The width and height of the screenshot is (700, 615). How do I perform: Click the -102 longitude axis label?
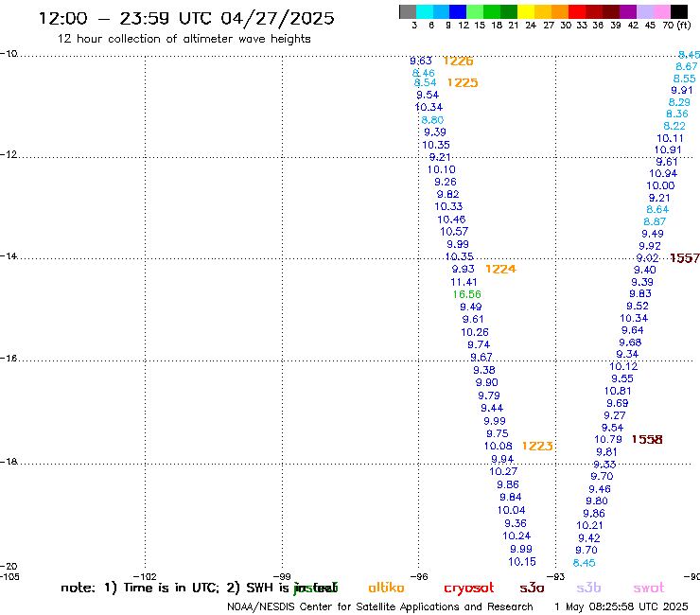pos(145,576)
